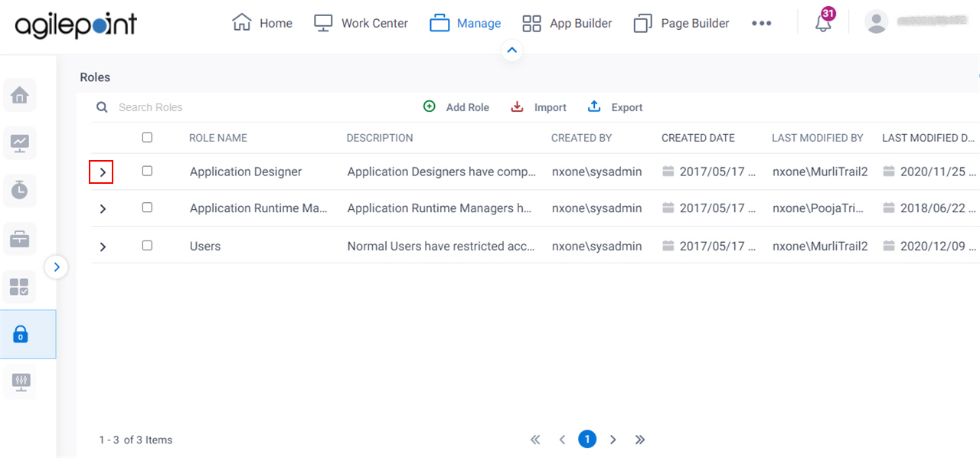The height and width of the screenshot is (458, 980).
Task: Collapse the top navigation bar
Action: point(512,51)
